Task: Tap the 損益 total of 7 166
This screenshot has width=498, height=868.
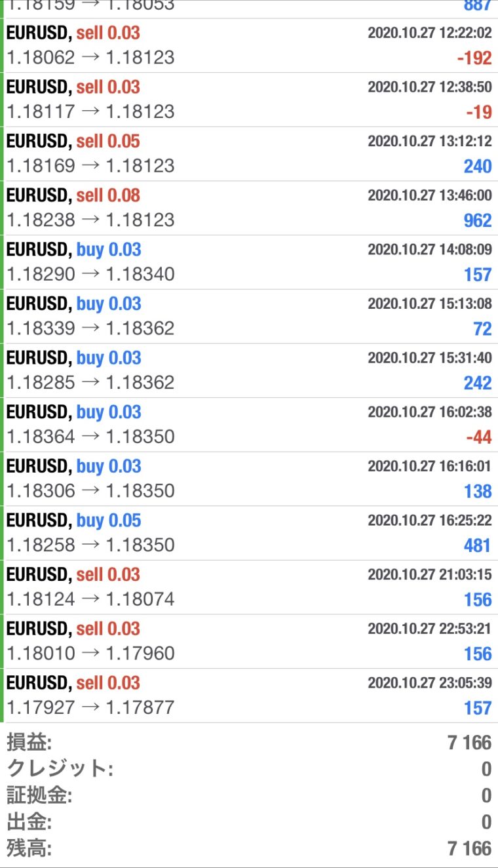Action: [x=469, y=743]
